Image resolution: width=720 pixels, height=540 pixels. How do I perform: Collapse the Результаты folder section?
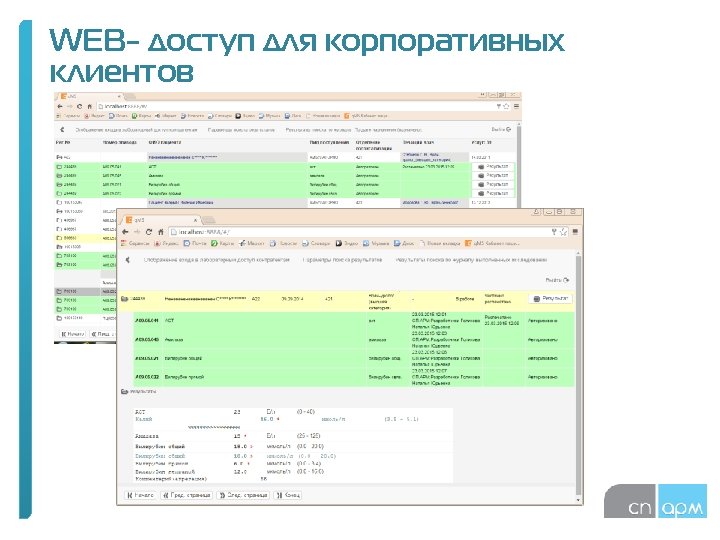point(124,392)
